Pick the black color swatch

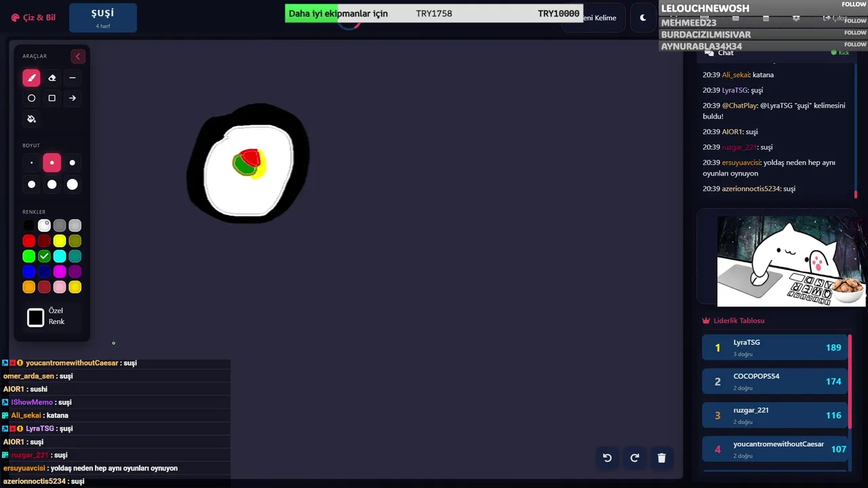(x=28, y=226)
